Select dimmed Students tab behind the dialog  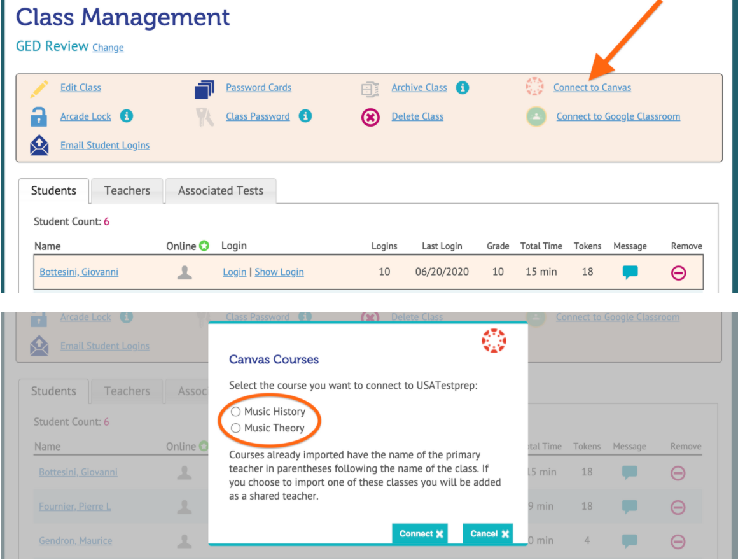point(53,391)
